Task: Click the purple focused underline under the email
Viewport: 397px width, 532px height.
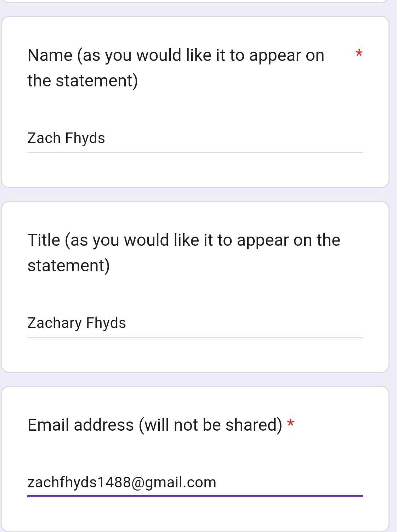Action: pyautogui.click(x=195, y=496)
